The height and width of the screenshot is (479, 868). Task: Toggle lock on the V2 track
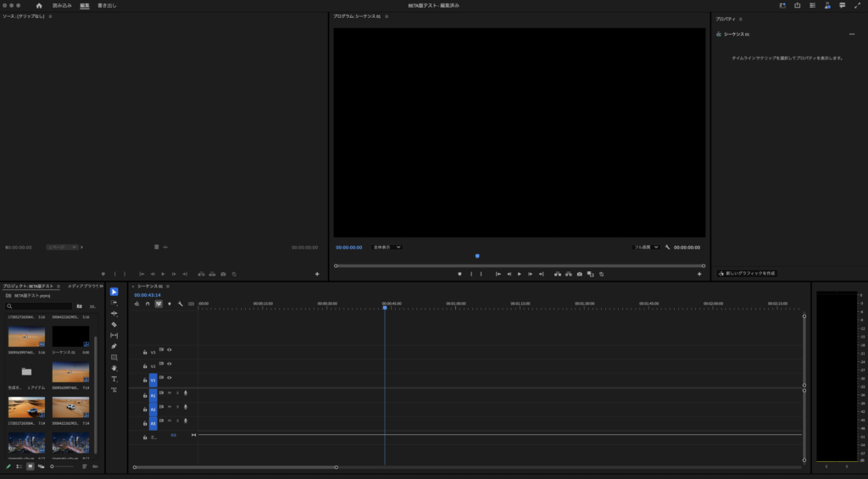145,366
